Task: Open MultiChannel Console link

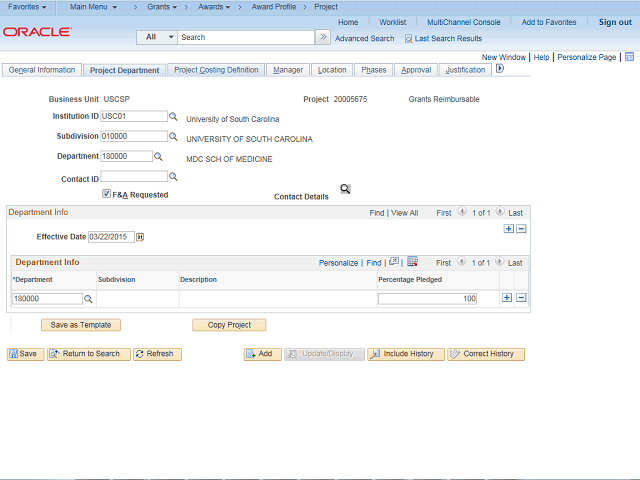Action: [464, 22]
